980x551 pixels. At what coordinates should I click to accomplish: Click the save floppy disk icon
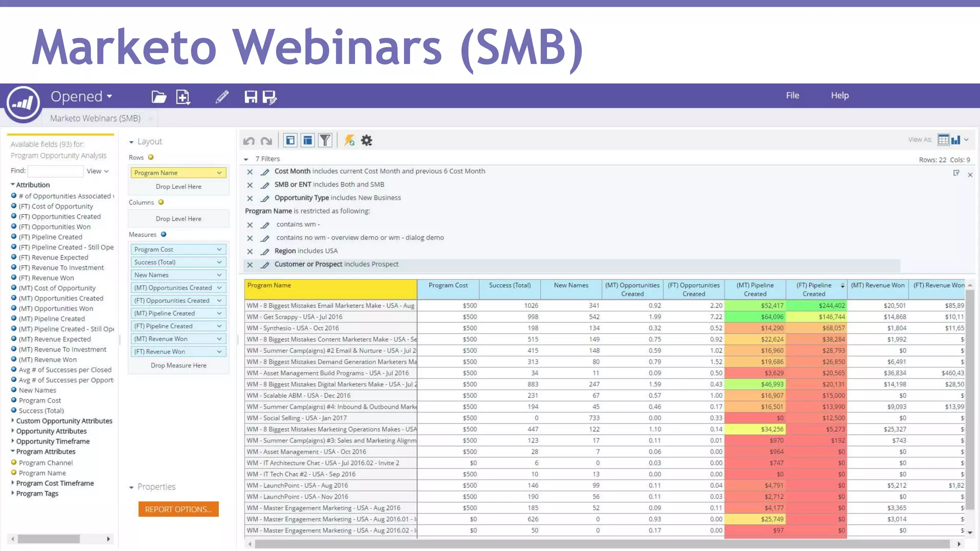(x=251, y=97)
